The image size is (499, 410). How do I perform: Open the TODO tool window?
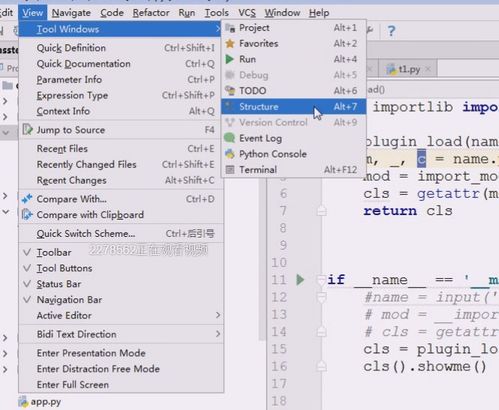[x=293, y=91]
